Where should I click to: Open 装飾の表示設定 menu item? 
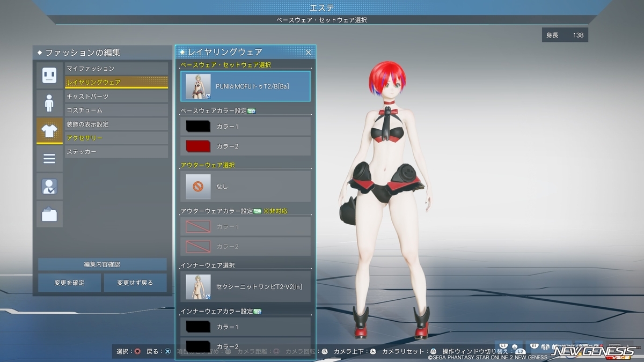click(116, 124)
